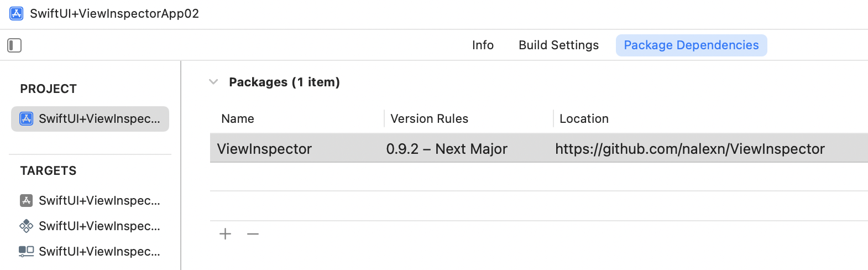The image size is (868, 270).
Task: Click the SwiftUI+ViewInspectorApp02 window title
Action: click(x=114, y=13)
